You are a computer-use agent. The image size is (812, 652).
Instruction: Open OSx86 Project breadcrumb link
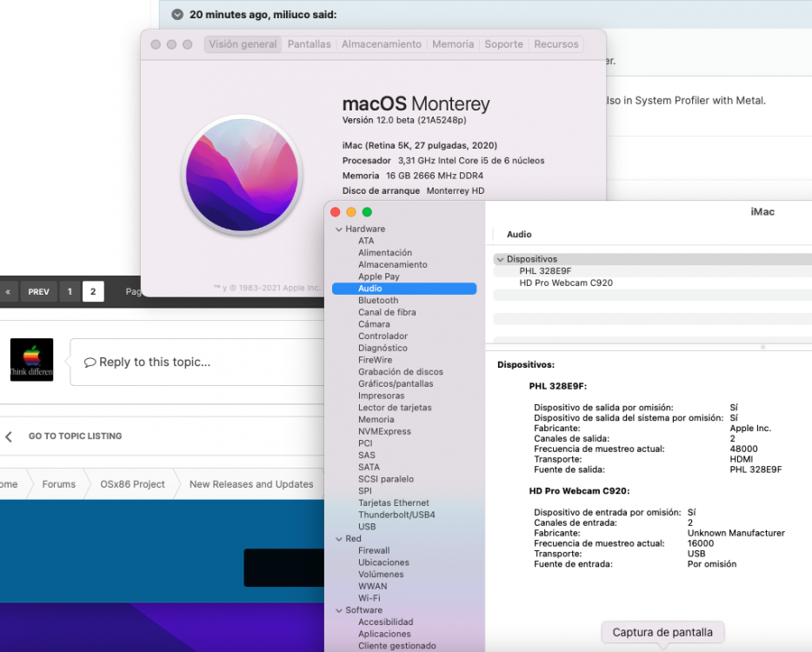pos(132,484)
